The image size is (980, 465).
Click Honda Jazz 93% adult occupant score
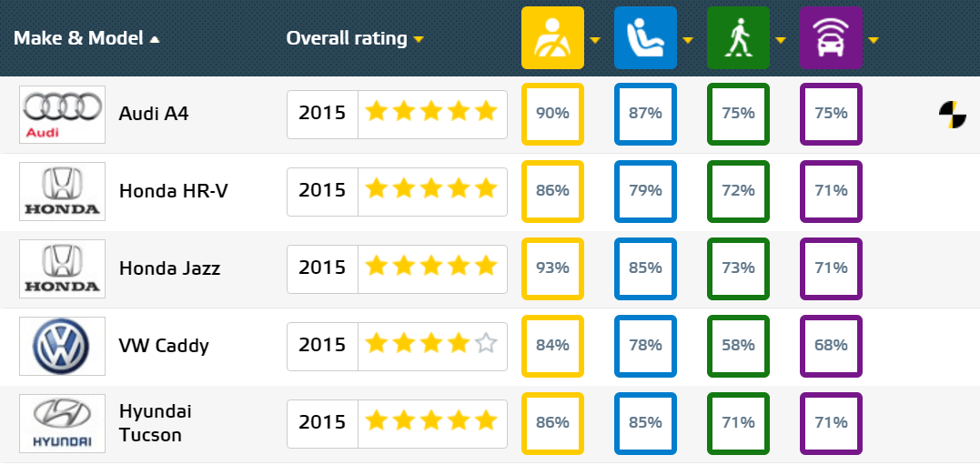click(552, 268)
